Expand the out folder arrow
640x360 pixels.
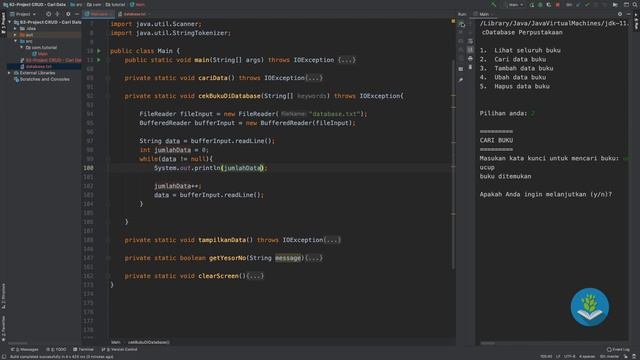point(16,35)
